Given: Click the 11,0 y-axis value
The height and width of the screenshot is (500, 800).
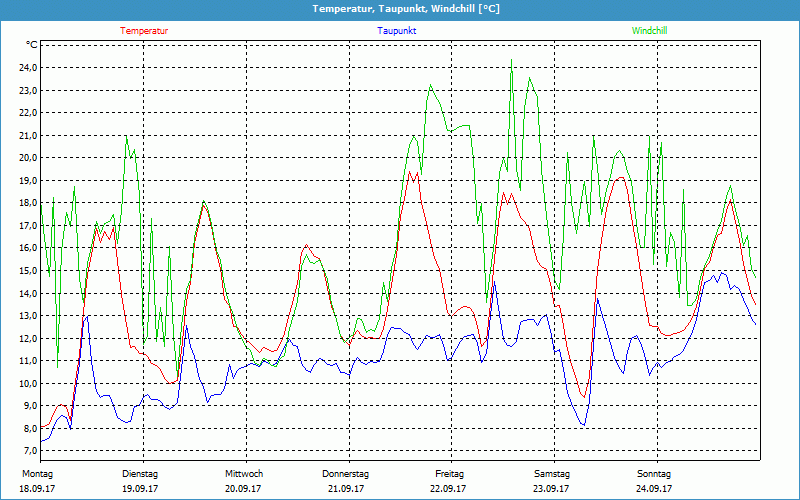Looking at the screenshot, I should [x=28, y=361].
